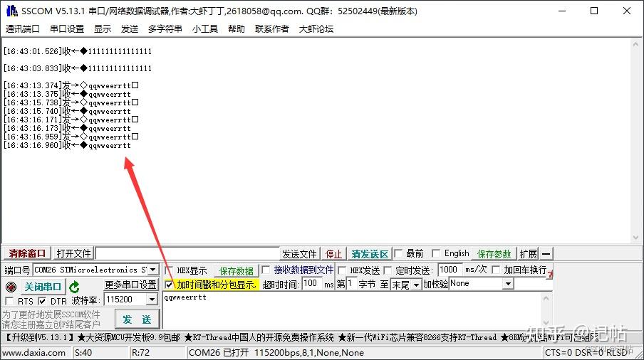Image resolution: width=644 pixels, height=360 pixels.
Task: Open the 端口号 COM26 port dropdown
Action: (152, 270)
